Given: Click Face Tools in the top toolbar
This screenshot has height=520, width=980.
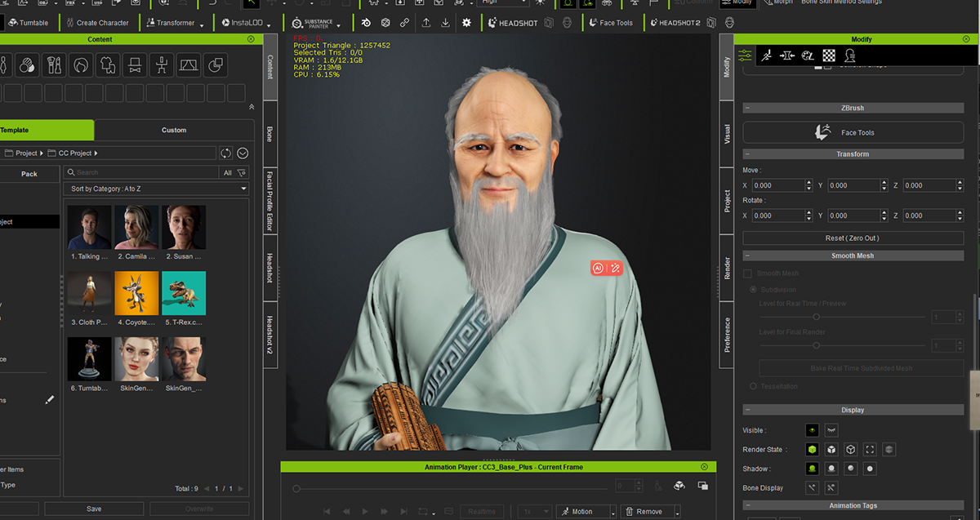Looking at the screenshot, I should pos(610,23).
